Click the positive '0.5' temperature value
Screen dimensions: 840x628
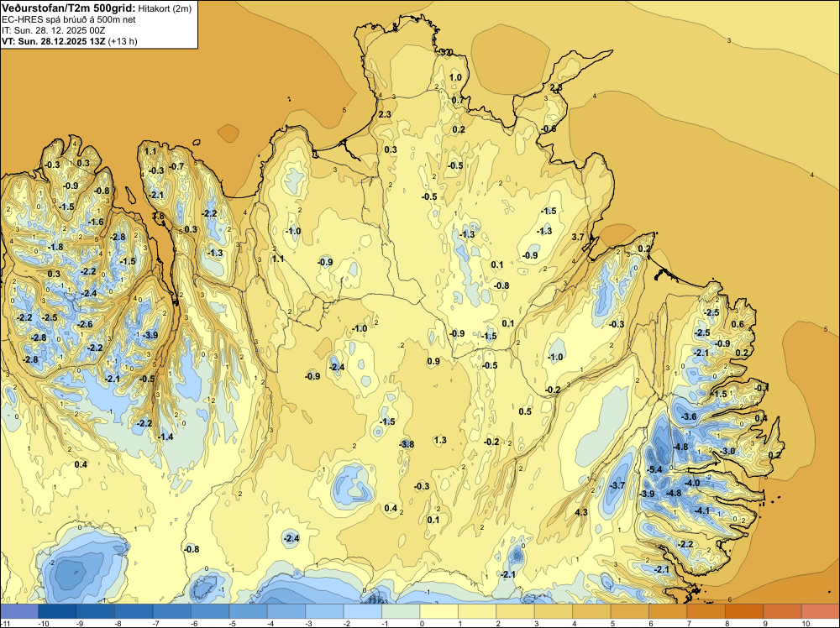coord(525,411)
